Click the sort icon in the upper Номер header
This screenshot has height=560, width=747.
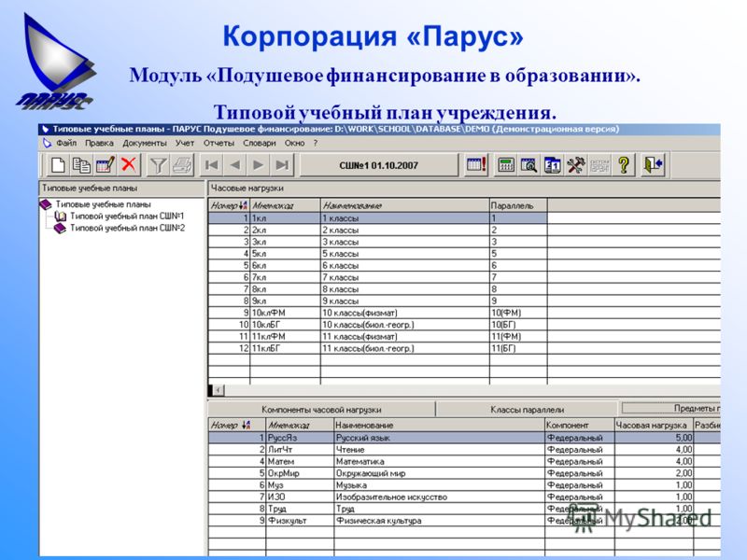(x=243, y=205)
